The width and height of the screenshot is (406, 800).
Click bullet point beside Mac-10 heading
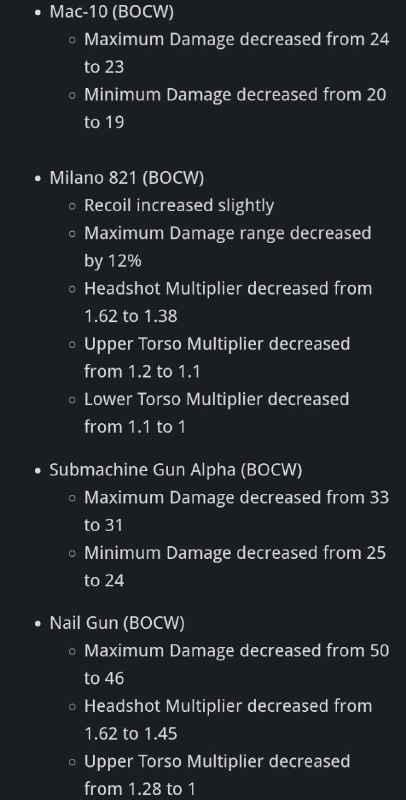tap(38, 12)
